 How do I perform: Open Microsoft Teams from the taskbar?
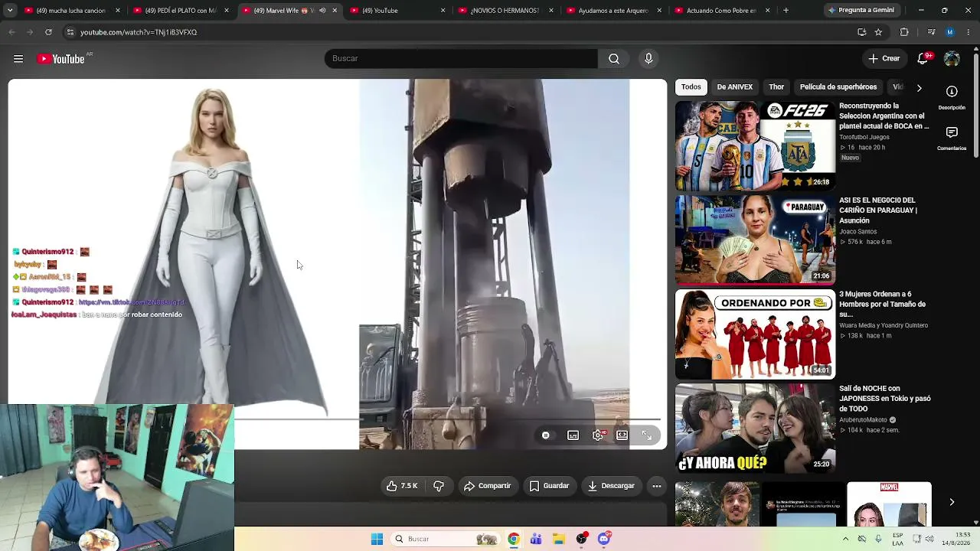(536, 539)
